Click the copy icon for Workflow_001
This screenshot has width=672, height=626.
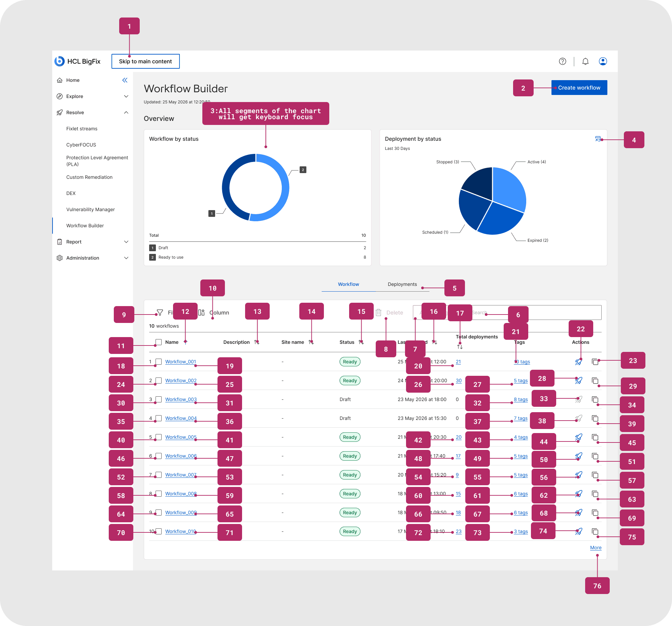(595, 362)
